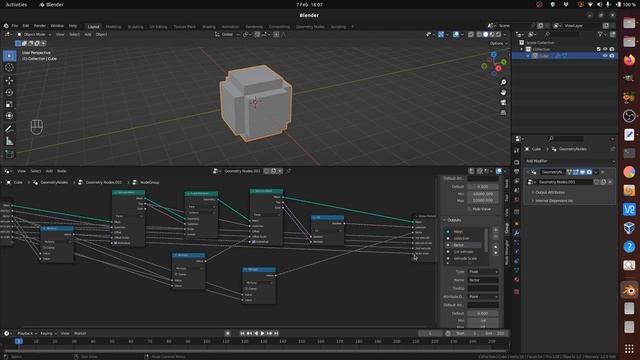Hide Collection in viewport via eye icon
640x360 pixels.
[605, 49]
